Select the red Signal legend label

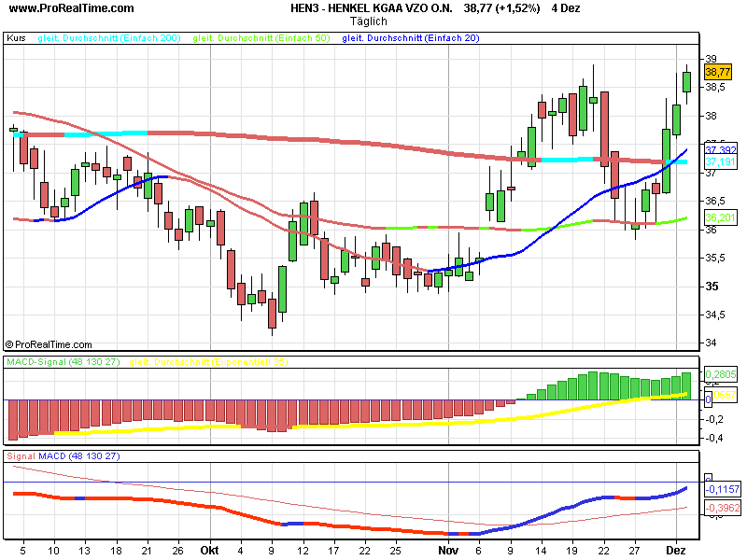tap(21, 456)
